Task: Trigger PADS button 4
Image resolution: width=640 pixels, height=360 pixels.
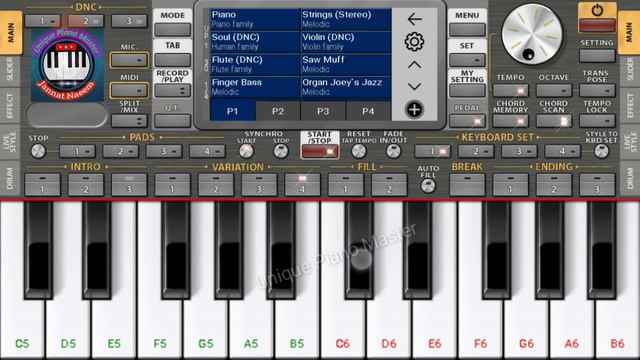Action: coord(207,151)
